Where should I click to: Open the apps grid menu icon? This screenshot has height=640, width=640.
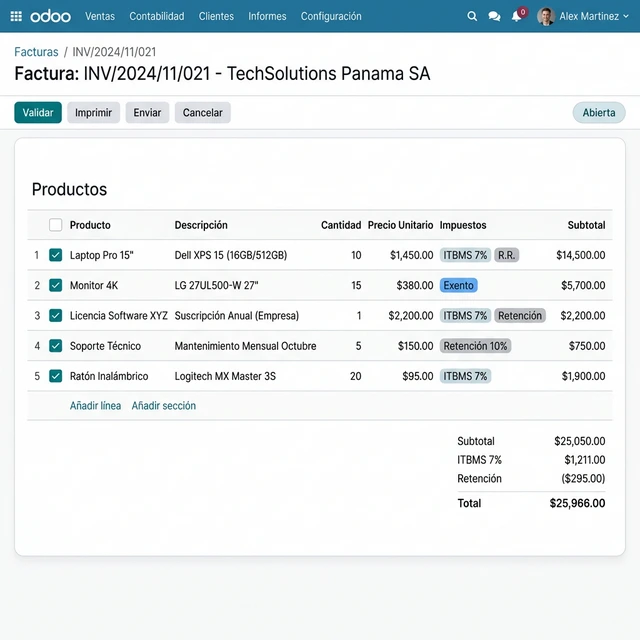tap(16, 16)
